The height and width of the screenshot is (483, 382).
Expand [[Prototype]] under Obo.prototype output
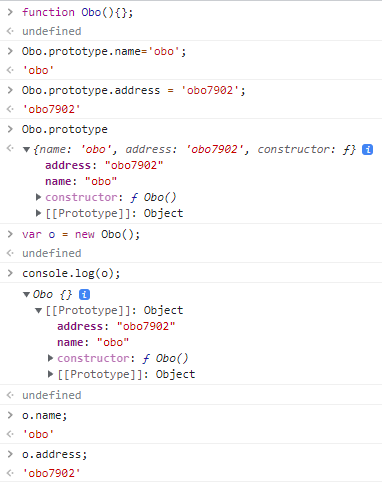pos(39,213)
